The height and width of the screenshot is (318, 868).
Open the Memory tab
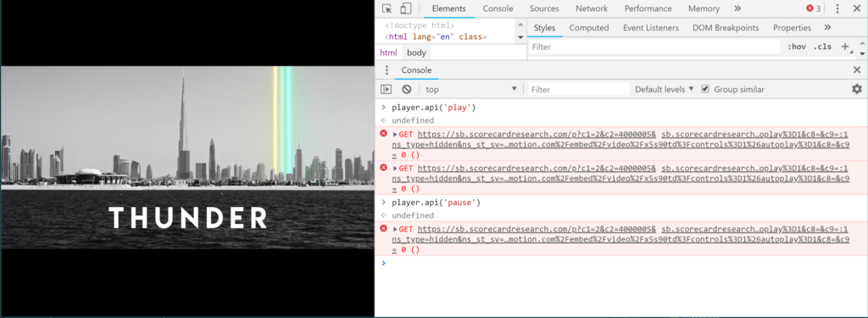(704, 8)
